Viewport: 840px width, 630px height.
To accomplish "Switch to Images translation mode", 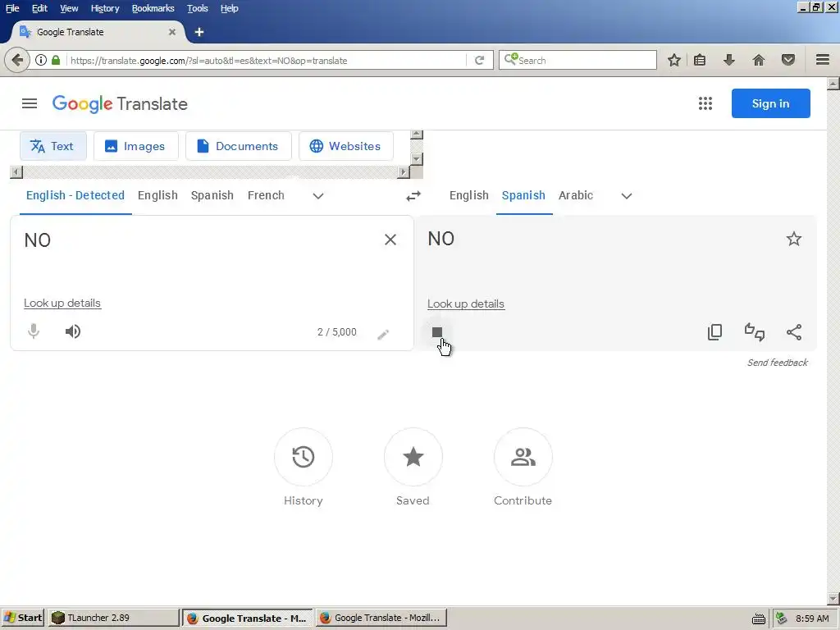I will (x=136, y=146).
